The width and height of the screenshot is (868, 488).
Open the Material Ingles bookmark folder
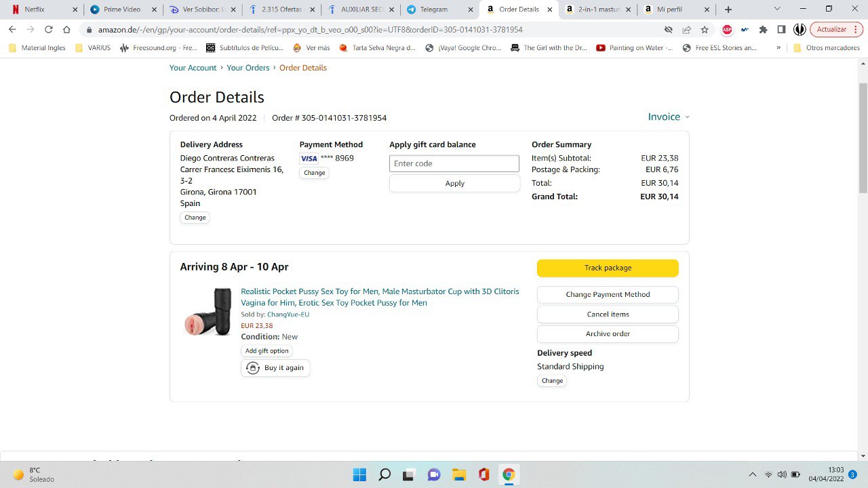37,48
